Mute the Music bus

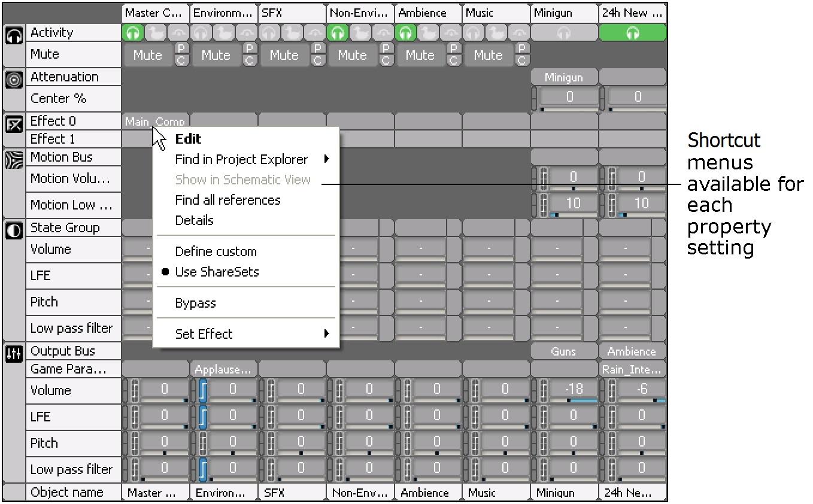489,55
